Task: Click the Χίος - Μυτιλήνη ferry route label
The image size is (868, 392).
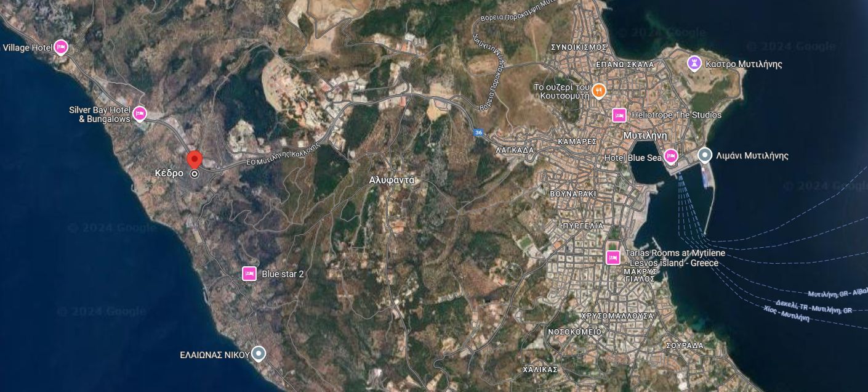Action: 786,314
